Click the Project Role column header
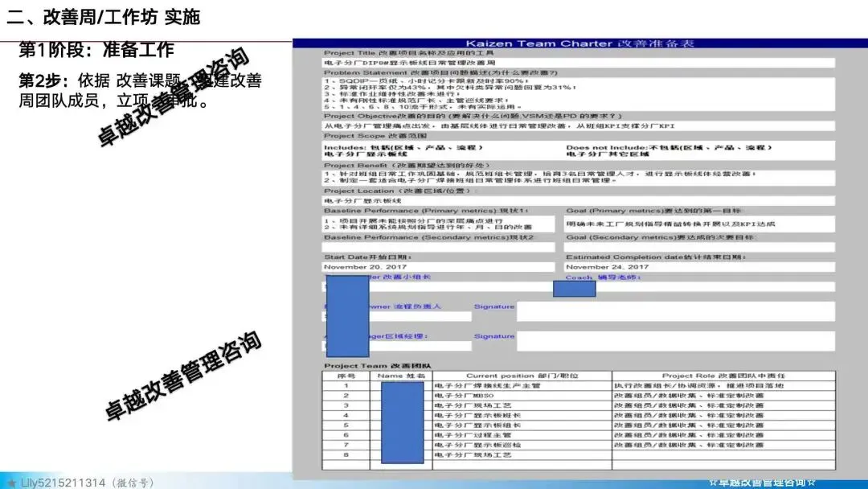The width and height of the screenshot is (868, 489). pos(723,376)
